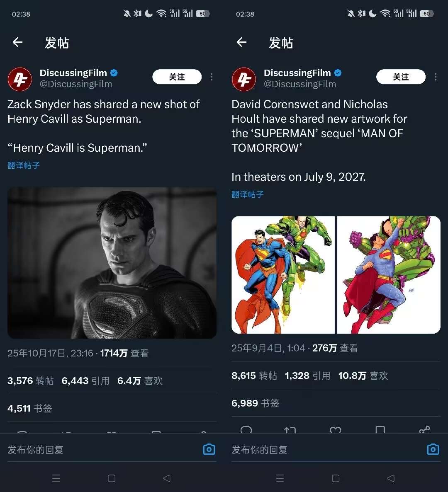Viewport: 448px width, 492px height.
Task: Open three-dot menu on Henry Cavill post
Action: pos(212,77)
